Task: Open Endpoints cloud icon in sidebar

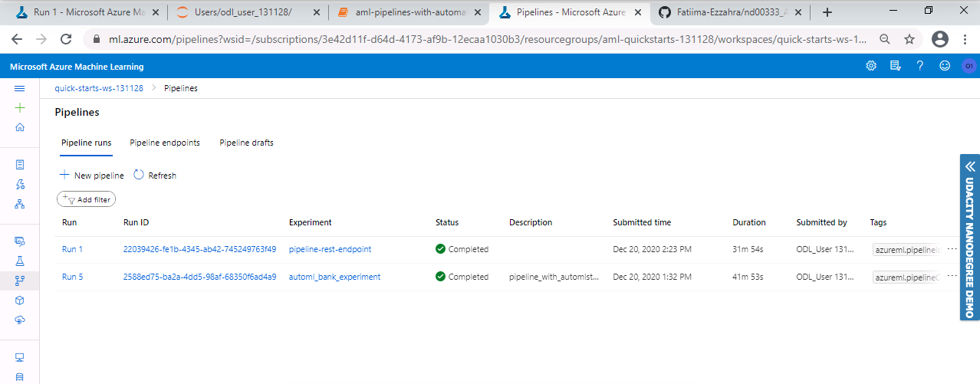Action: [20, 320]
